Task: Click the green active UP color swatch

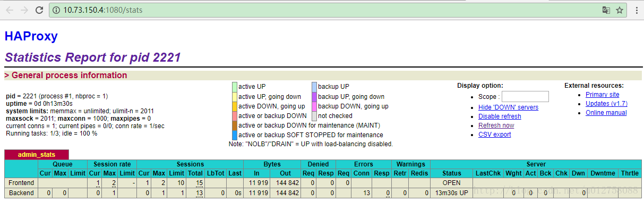Action: tap(235, 87)
